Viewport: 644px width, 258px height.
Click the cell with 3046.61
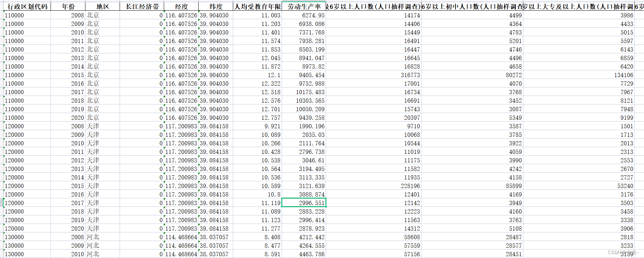[304, 160]
